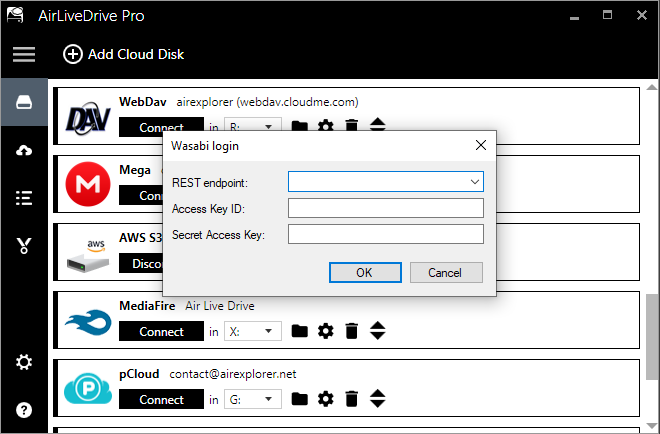Click the Access Key ID field
Image resolution: width=660 pixels, height=434 pixels.
pos(386,208)
